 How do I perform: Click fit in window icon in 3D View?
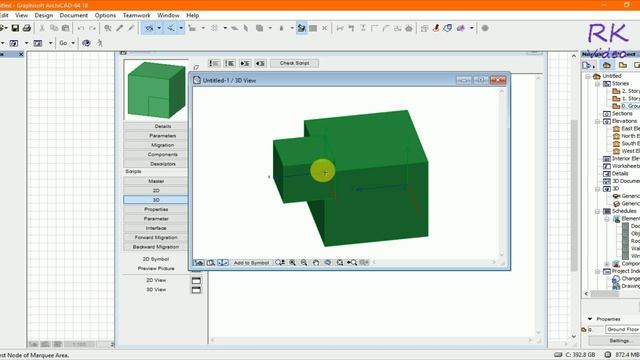click(340, 262)
